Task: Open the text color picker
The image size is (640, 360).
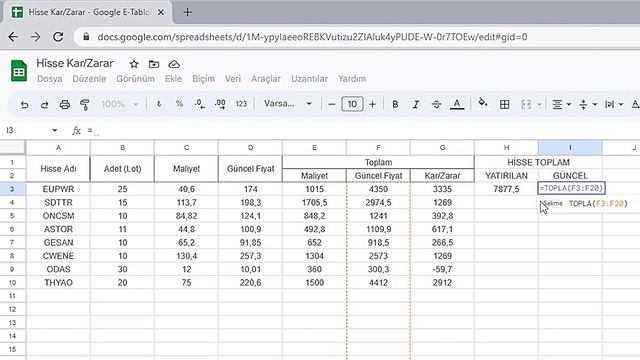Action: click(x=457, y=104)
